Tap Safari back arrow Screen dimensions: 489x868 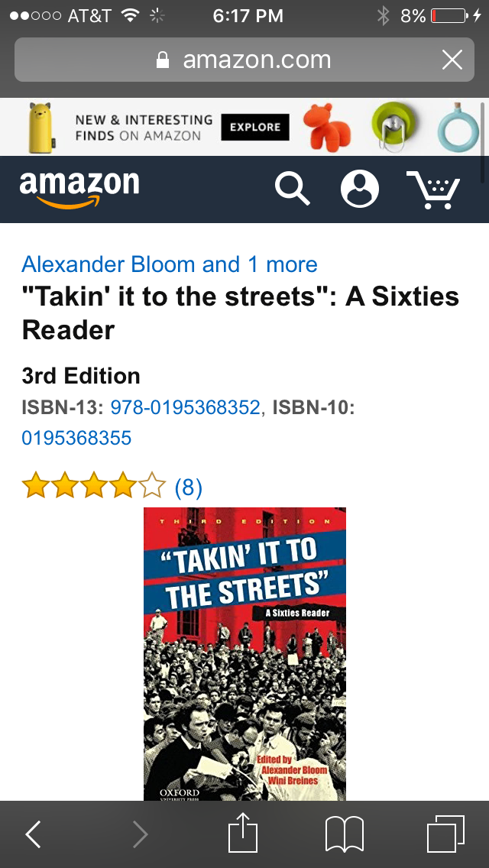click(33, 834)
